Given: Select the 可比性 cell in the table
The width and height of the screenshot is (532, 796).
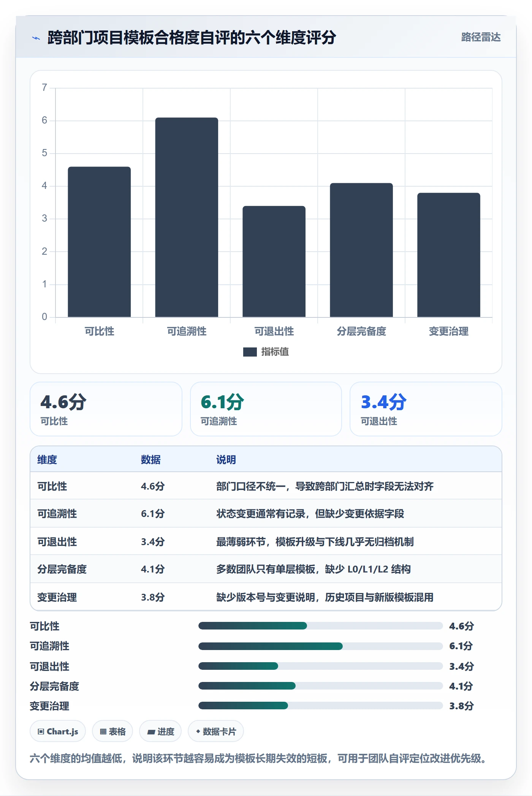Looking at the screenshot, I should (52, 486).
